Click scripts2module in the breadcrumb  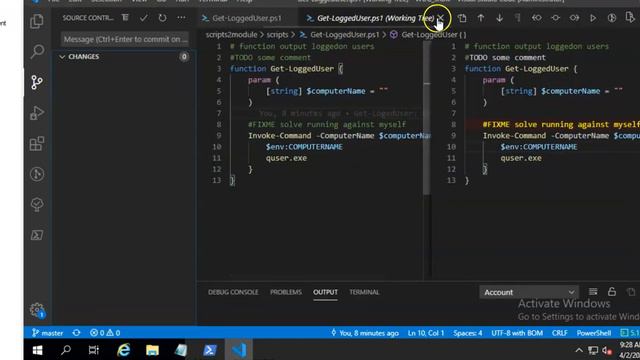pos(231,35)
